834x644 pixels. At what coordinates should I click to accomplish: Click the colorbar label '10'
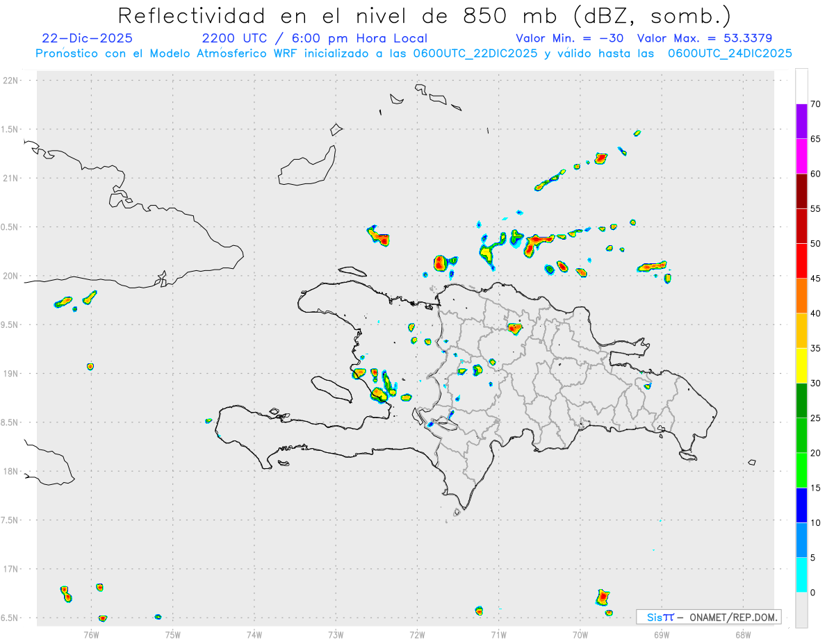pyautogui.click(x=816, y=522)
